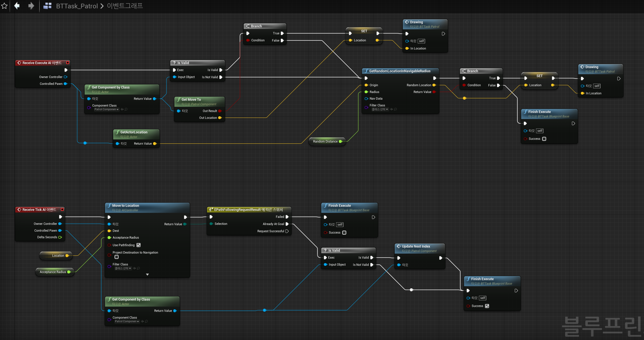
Task: Enable Project Destination to Navigation checkbox
Action: click(x=117, y=257)
